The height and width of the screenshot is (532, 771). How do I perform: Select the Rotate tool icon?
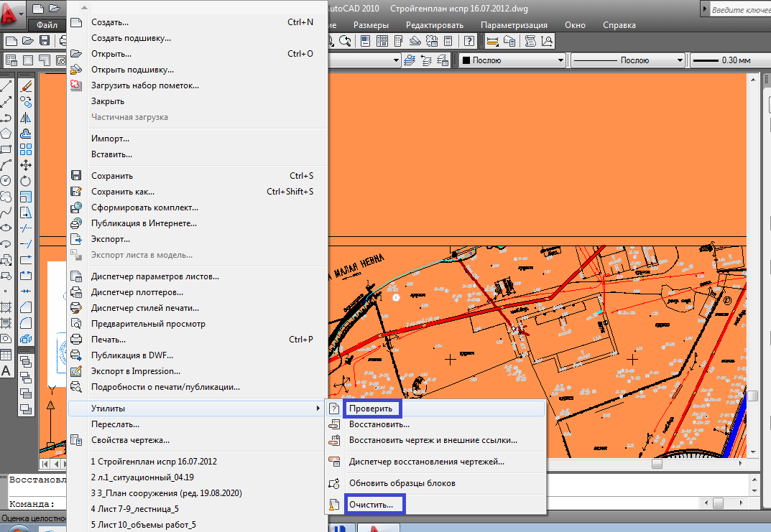27,181
